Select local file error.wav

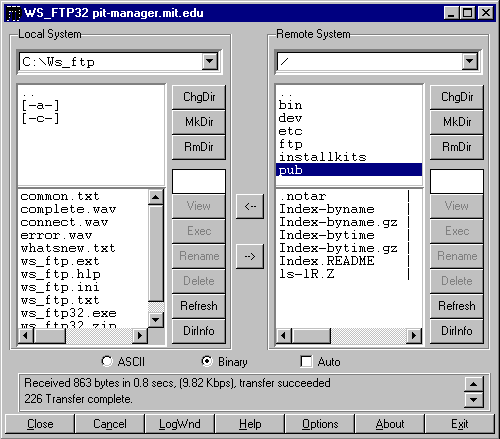56,235
